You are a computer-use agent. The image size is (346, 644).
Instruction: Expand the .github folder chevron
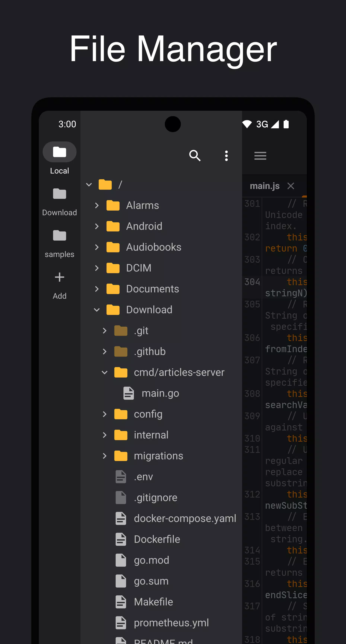(104, 351)
